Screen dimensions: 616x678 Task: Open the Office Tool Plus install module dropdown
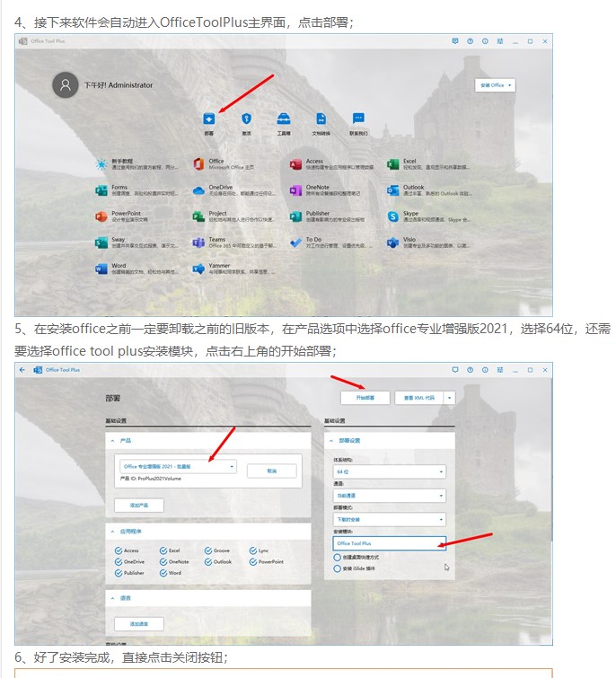coord(390,543)
